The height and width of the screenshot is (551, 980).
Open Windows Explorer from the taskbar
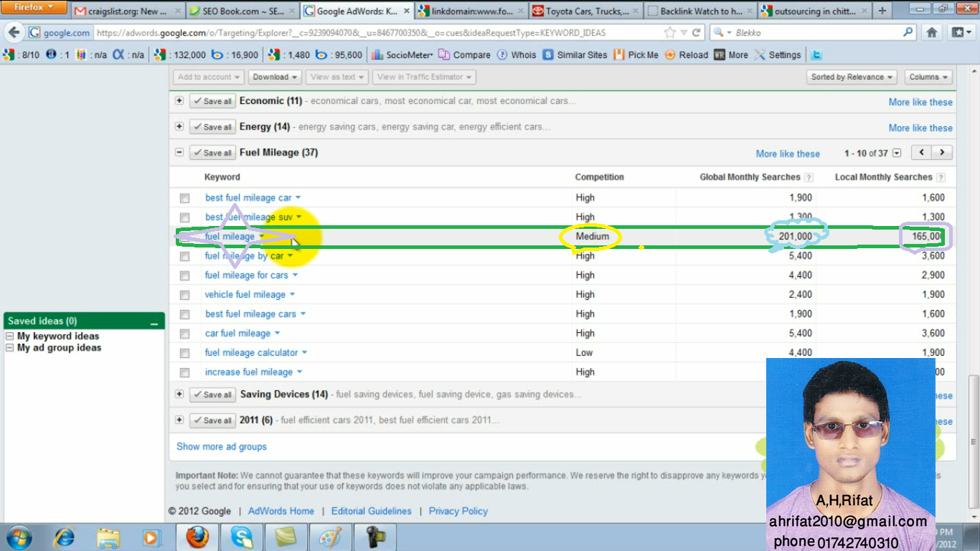click(x=108, y=537)
